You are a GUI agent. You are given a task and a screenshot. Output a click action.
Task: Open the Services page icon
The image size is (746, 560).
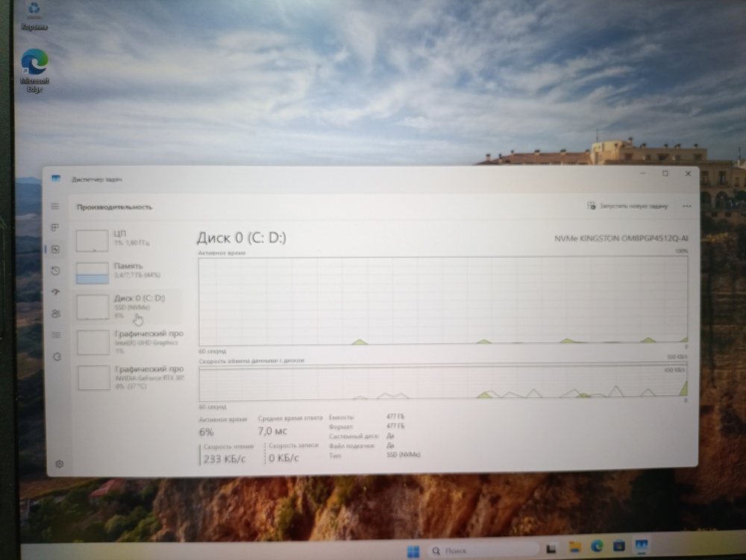tap(57, 357)
